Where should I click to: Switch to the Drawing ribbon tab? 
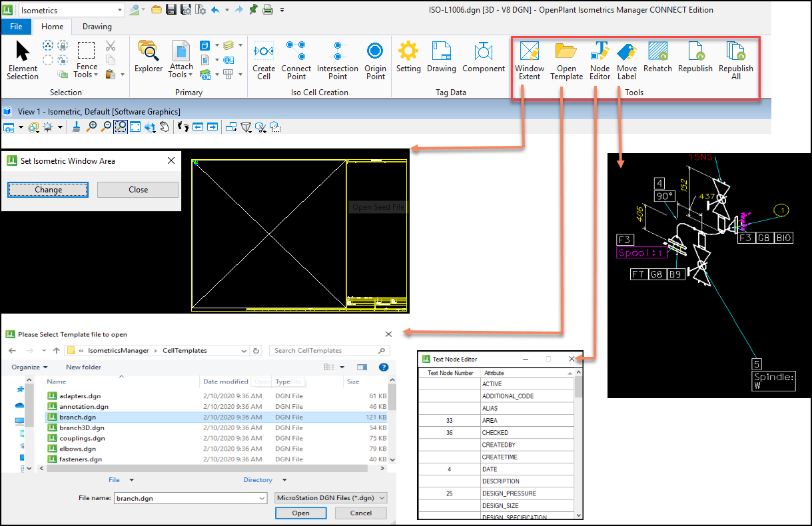click(x=97, y=27)
